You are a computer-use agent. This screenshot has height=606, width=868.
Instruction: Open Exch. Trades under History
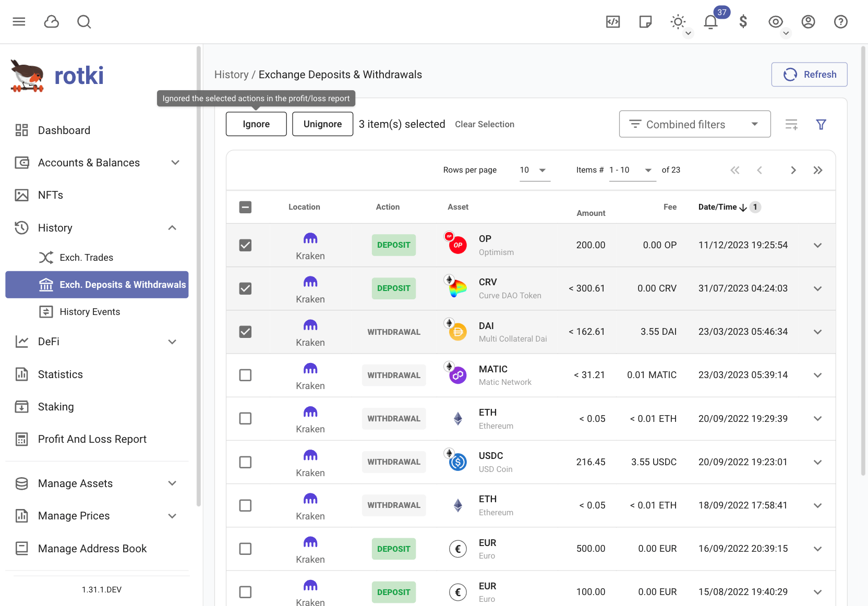pyautogui.click(x=97, y=258)
